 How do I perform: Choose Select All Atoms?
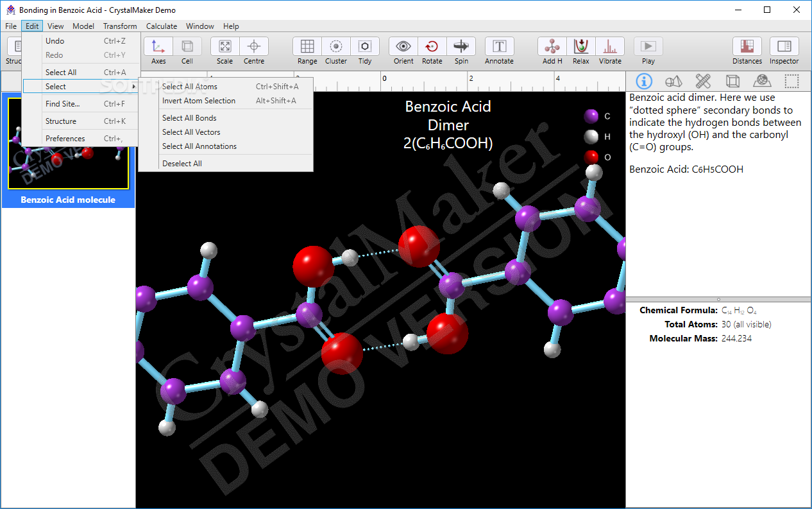coord(226,87)
